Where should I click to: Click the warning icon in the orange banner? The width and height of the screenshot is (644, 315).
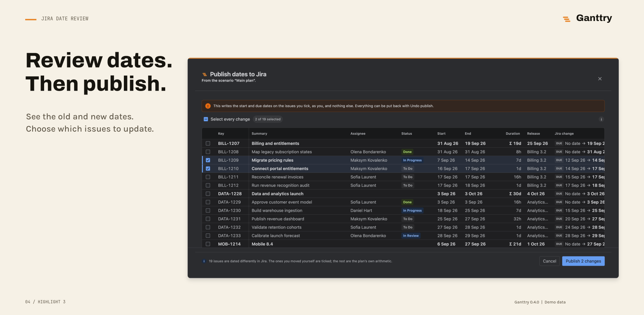208,106
